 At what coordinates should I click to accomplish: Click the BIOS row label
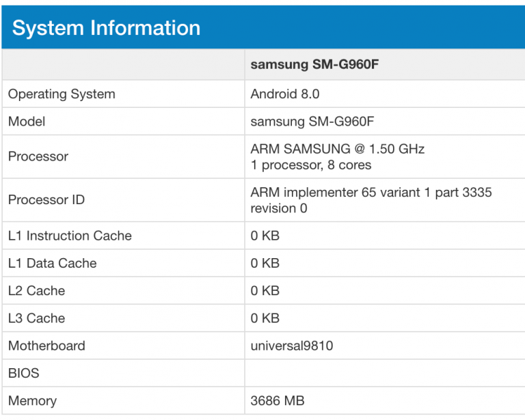click(x=24, y=373)
